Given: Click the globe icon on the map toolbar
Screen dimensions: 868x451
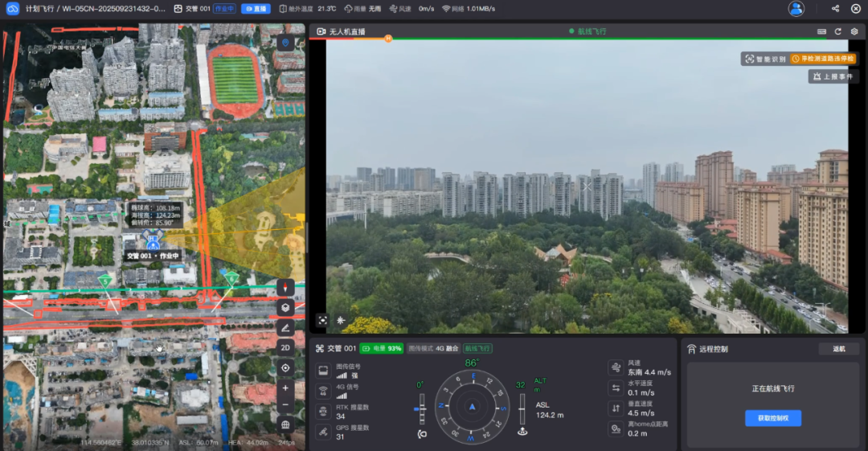Looking at the screenshot, I should click(x=285, y=424).
